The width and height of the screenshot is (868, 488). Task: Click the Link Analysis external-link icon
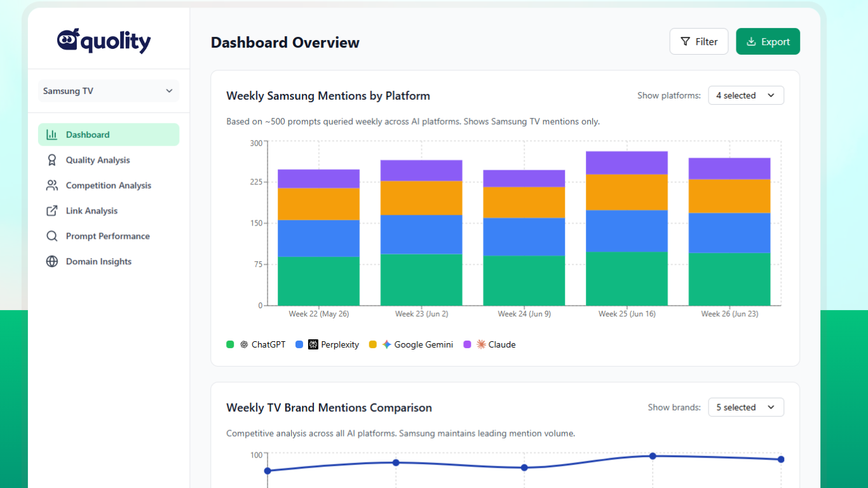[x=52, y=211]
